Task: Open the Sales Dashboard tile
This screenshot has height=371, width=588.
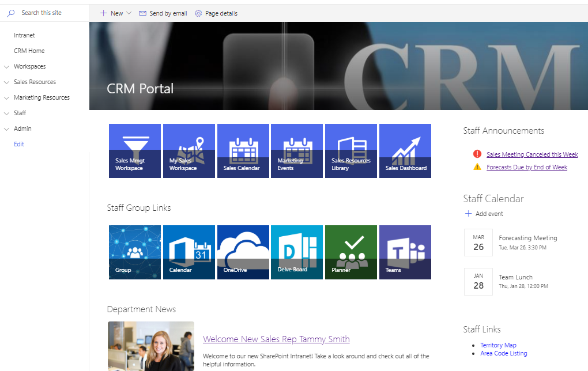Action: click(405, 150)
